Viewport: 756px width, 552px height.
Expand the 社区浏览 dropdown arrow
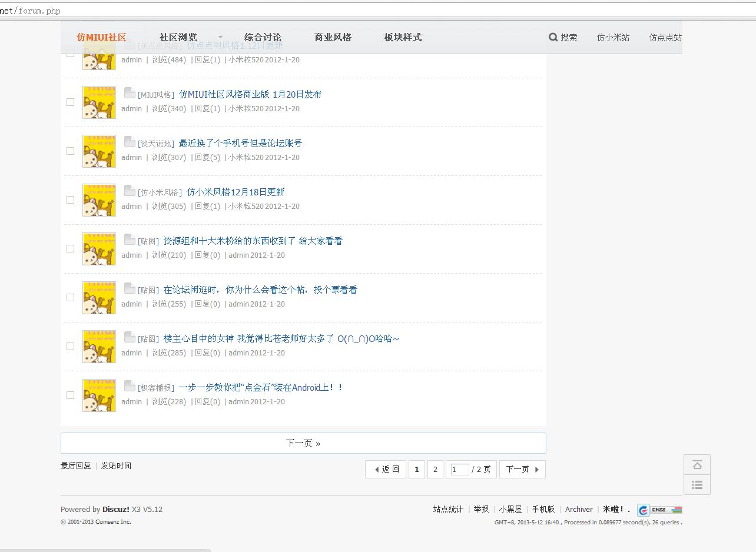220,37
